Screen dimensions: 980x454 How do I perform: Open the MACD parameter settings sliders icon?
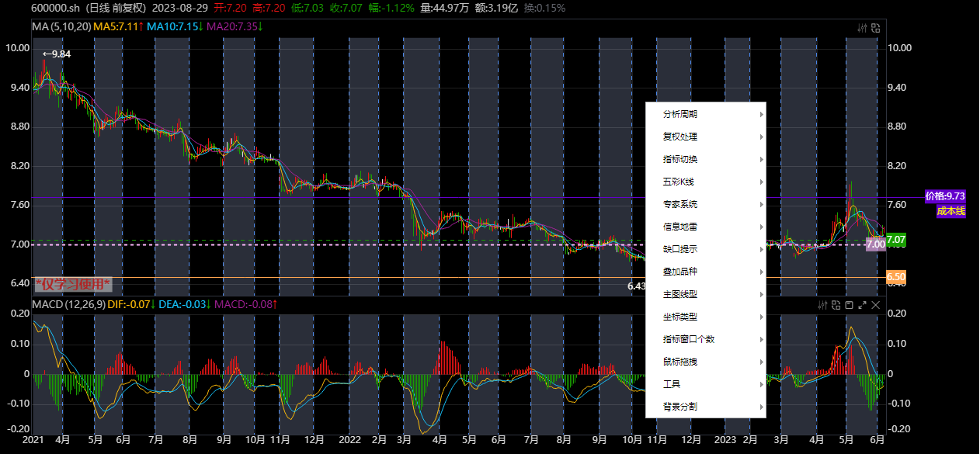(x=823, y=305)
